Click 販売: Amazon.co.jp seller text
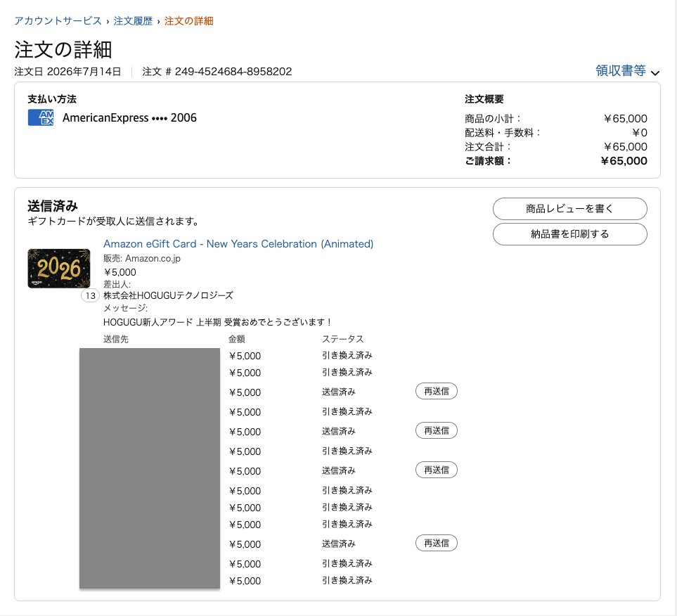The width and height of the screenshot is (677, 616). 141,258
